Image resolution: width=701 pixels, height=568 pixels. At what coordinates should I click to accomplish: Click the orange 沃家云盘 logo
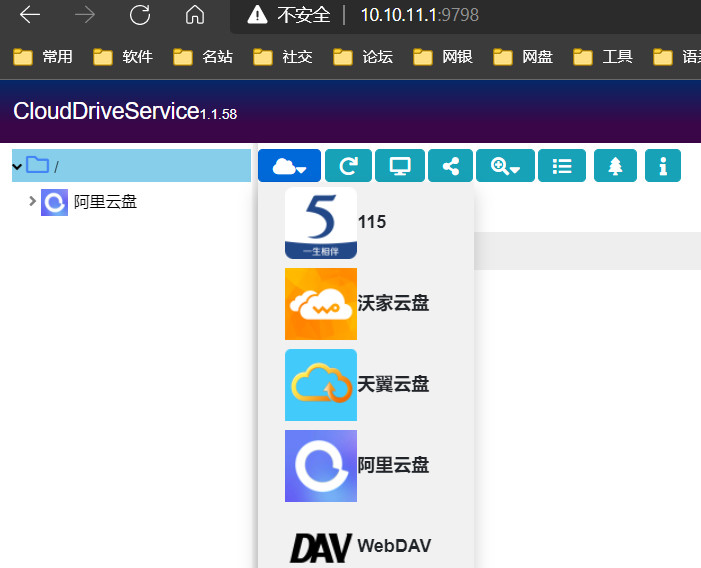[x=321, y=304]
